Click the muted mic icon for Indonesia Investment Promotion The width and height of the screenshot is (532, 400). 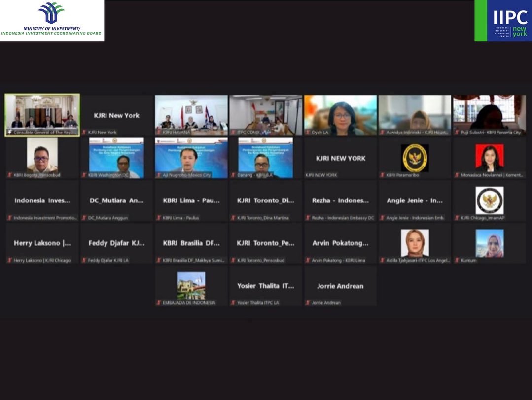click(9, 218)
